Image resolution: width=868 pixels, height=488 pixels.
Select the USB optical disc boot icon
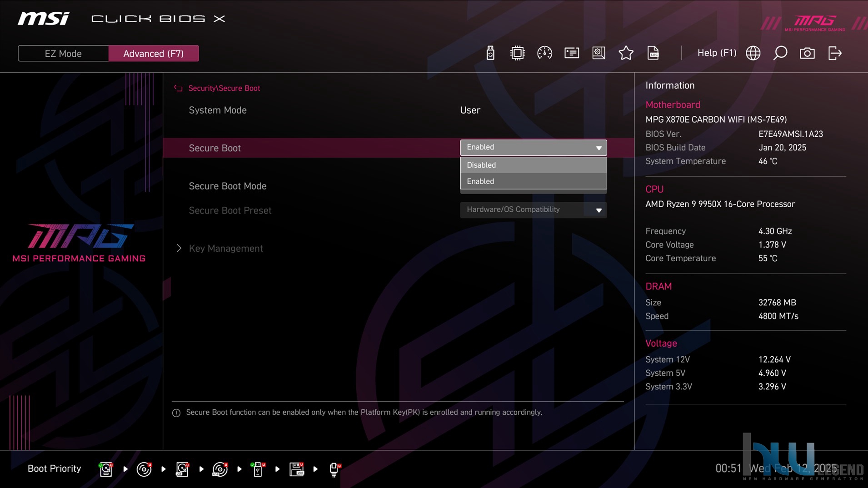pyautogui.click(x=220, y=469)
